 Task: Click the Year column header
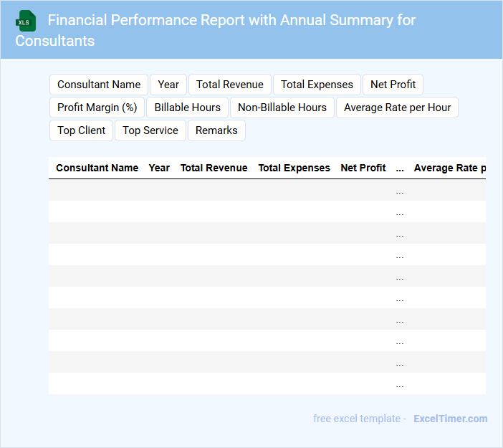coord(159,168)
